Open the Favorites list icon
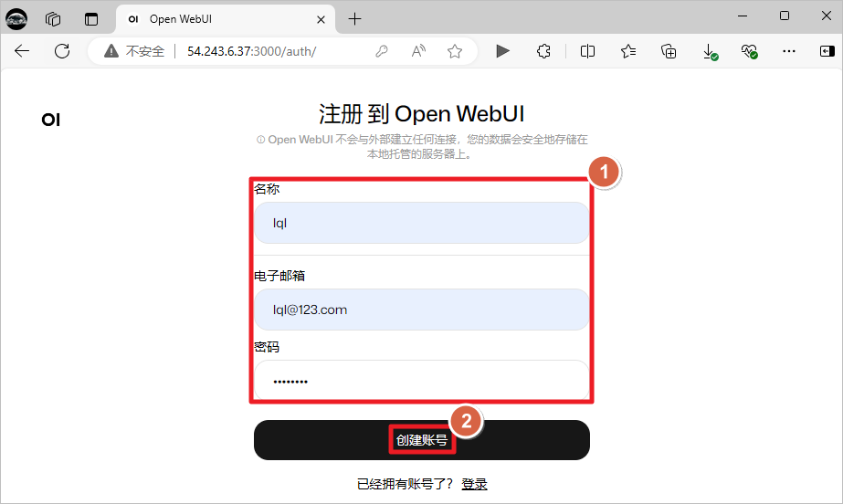 point(628,51)
